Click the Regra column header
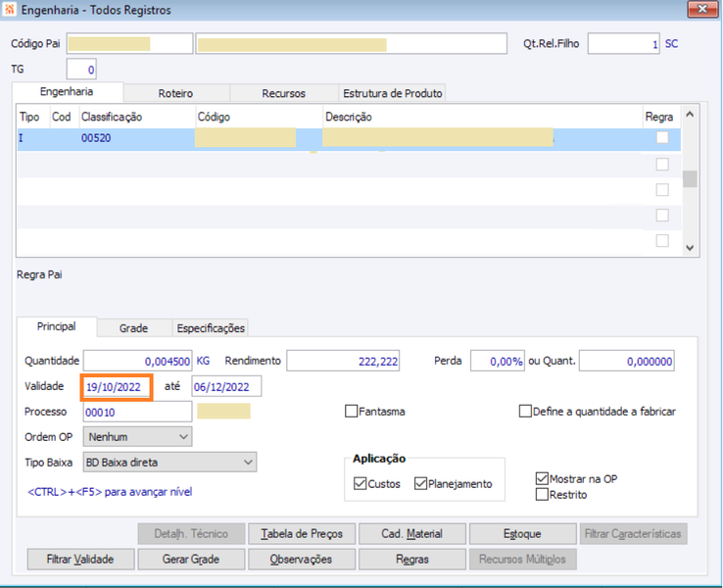Viewport: 723px width, 588px height. click(x=659, y=117)
